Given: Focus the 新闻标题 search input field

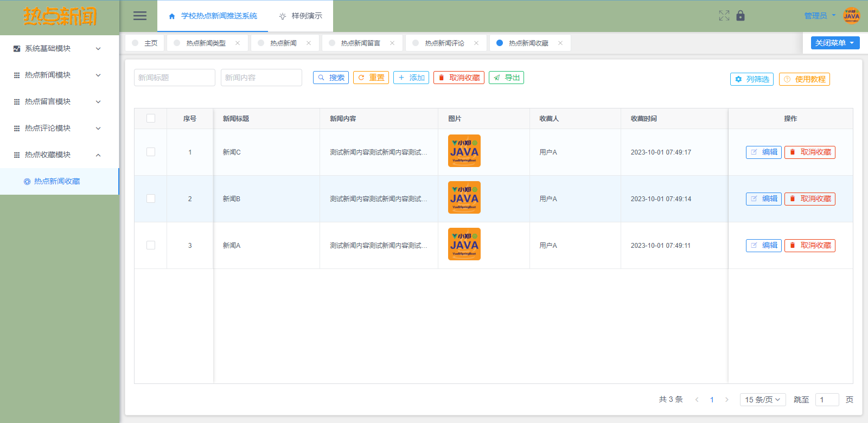Looking at the screenshot, I should (x=174, y=78).
